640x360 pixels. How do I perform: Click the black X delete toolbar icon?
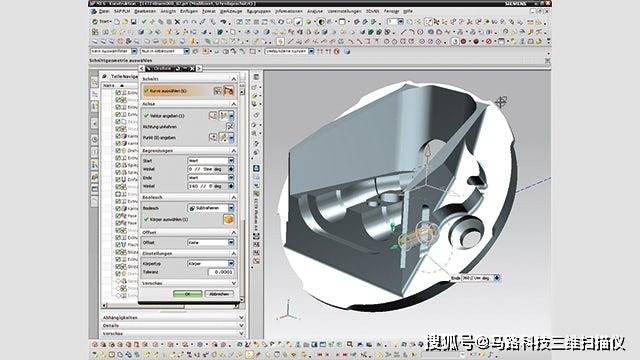coord(177,22)
